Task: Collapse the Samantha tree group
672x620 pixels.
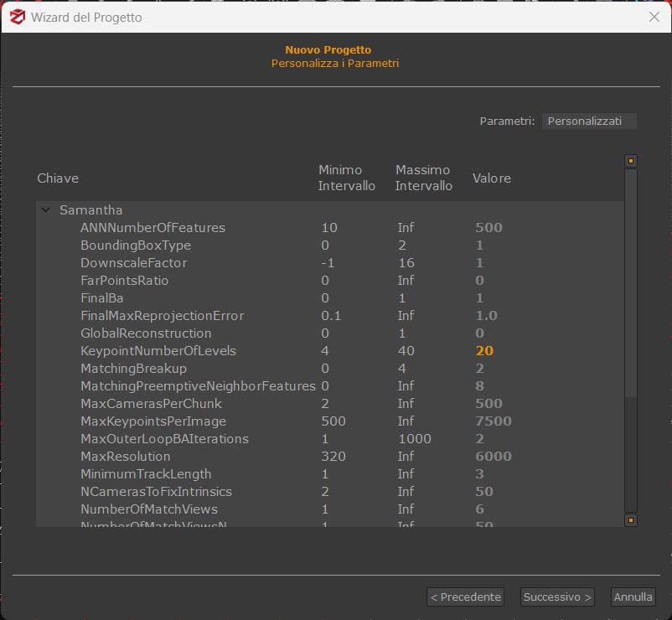Action: [x=46, y=210]
